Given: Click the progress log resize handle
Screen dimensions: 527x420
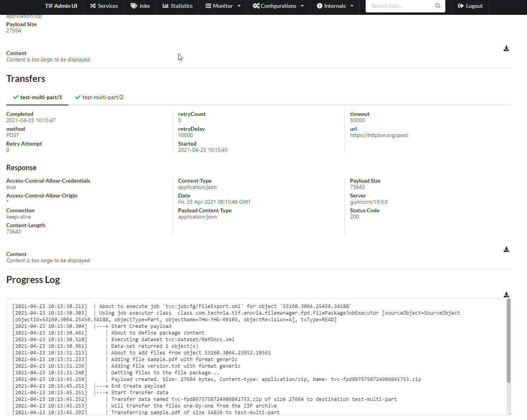Looking at the screenshot, I should [x=508, y=413].
